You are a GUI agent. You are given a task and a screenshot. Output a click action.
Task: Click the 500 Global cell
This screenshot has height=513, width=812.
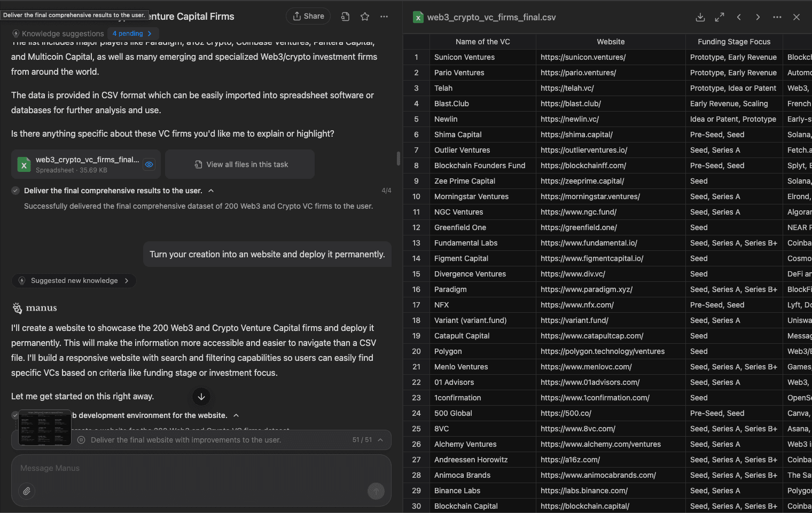click(x=482, y=413)
